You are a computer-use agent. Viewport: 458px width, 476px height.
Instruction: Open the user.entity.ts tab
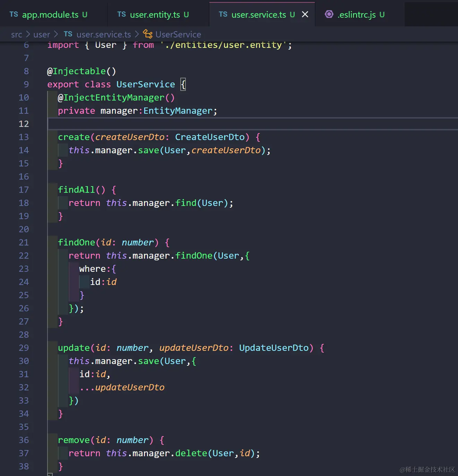[x=158, y=14]
